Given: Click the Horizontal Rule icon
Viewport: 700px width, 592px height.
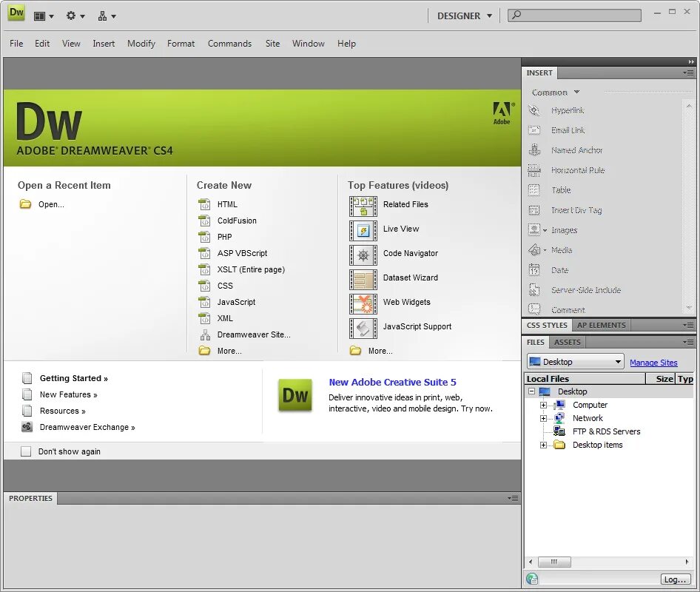Looking at the screenshot, I should [534, 170].
